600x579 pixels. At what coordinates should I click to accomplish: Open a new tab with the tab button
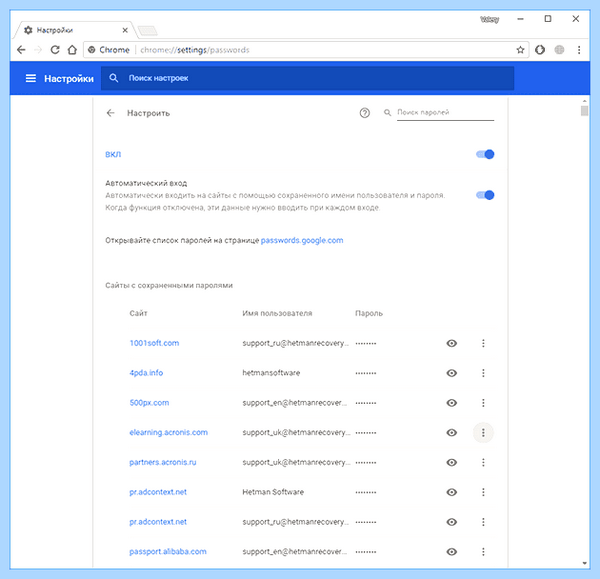147,31
